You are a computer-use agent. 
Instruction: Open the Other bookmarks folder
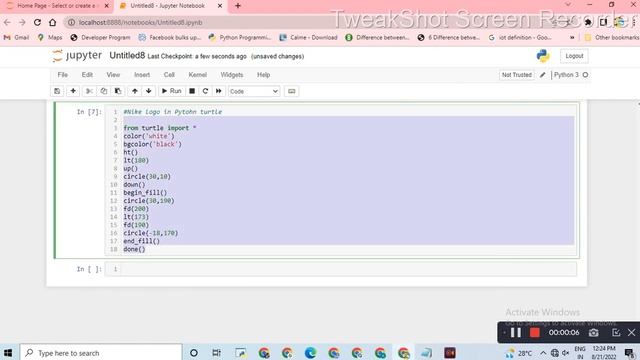coord(611,38)
